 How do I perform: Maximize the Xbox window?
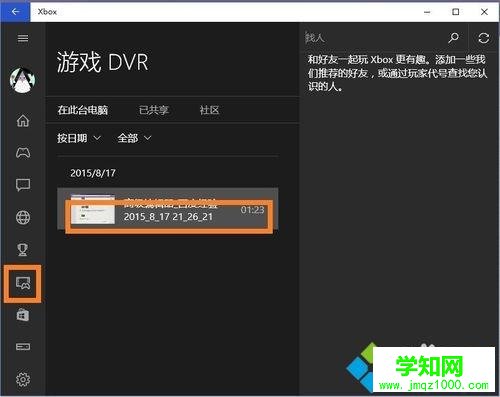(x=455, y=12)
